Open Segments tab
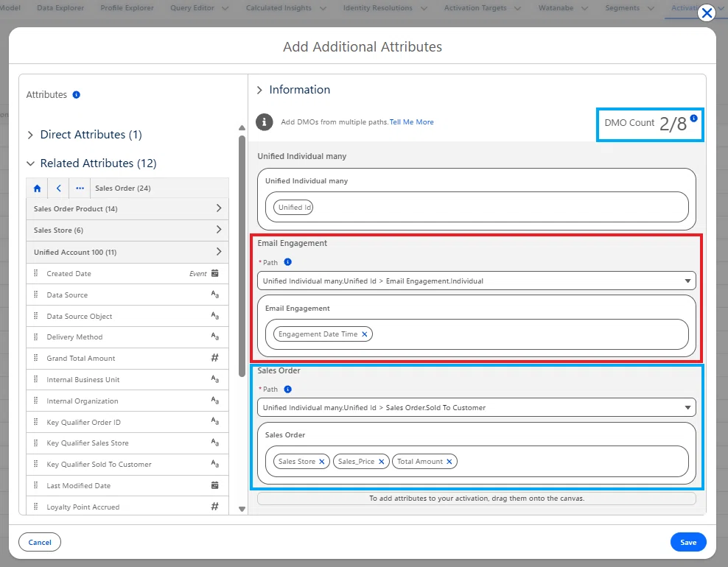The width and height of the screenshot is (728, 567). (622, 8)
